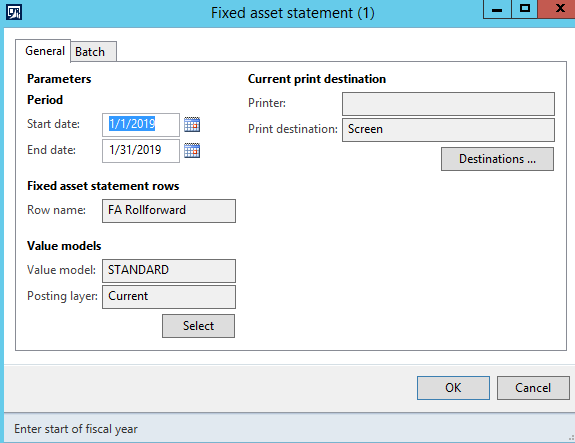Click the Posting layer Current field

(169, 297)
